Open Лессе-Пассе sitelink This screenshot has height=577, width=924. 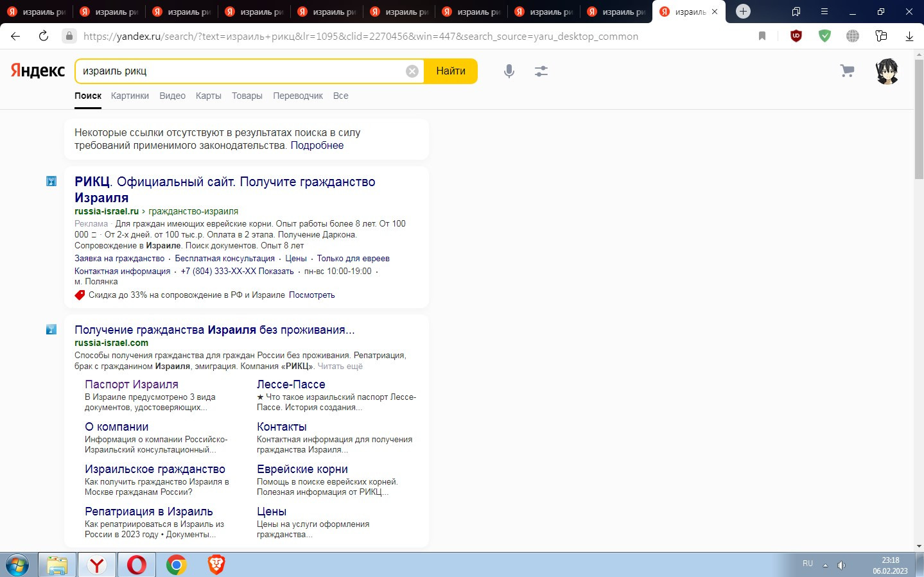291,384
